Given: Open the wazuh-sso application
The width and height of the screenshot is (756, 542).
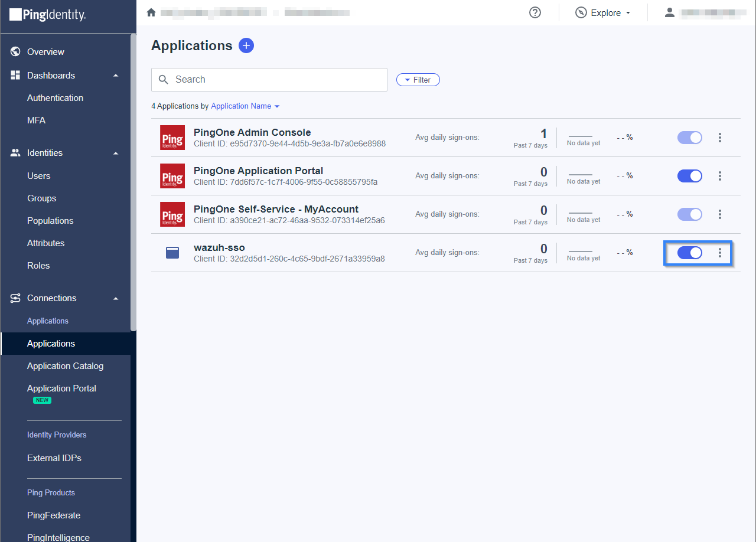Looking at the screenshot, I should pyautogui.click(x=219, y=247).
